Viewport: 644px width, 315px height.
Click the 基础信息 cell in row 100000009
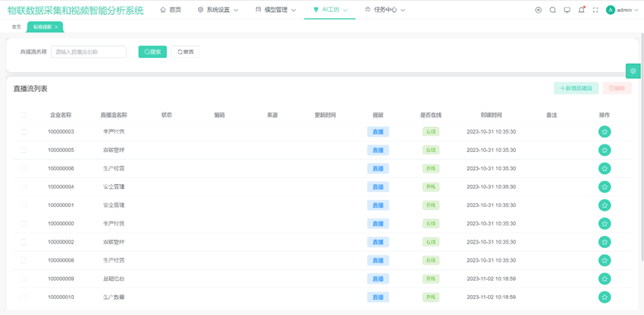click(x=114, y=279)
